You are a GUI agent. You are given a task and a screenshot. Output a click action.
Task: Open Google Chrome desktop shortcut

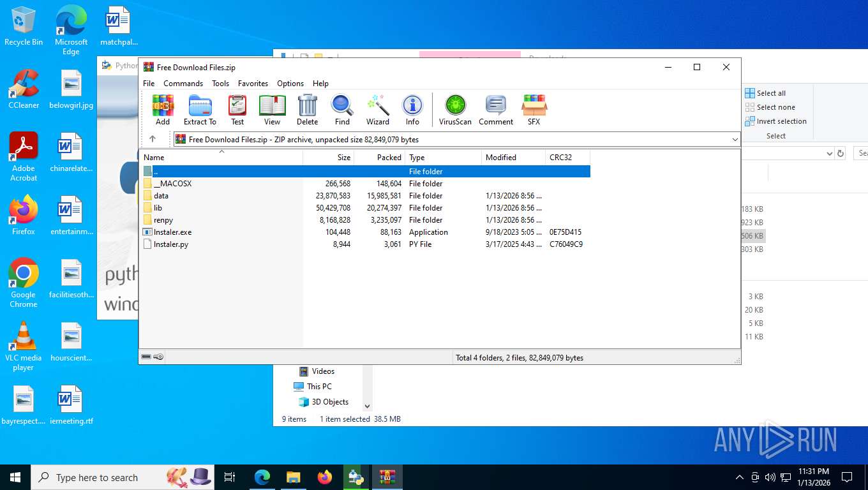point(24,283)
